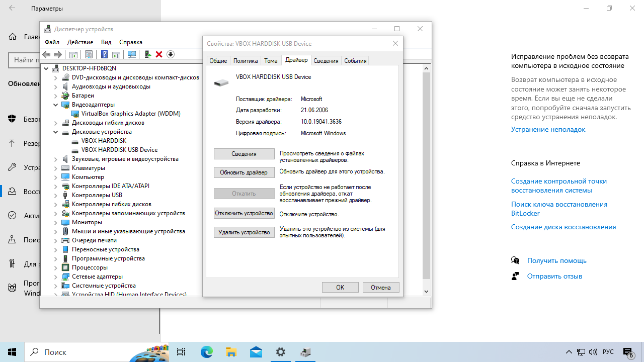
Task: Click the Help icon in Device Manager toolbar
Action: (104, 54)
